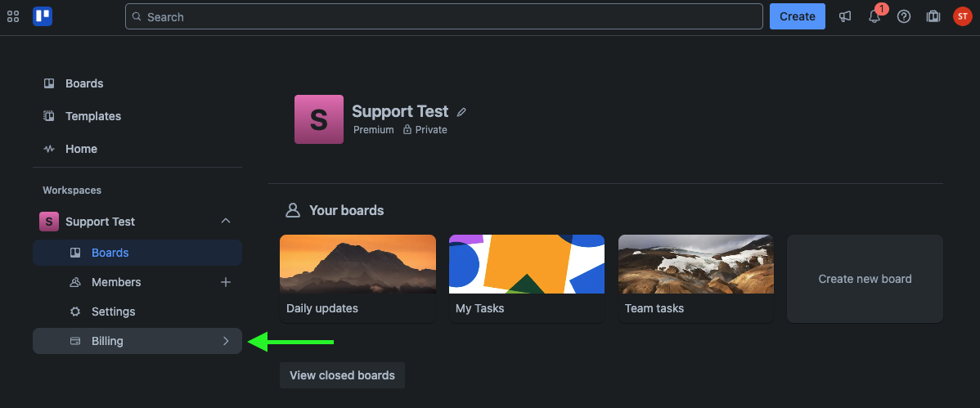Image resolution: width=980 pixels, height=408 pixels.
Task: Open the help question mark icon
Action: pyautogui.click(x=904, y=17)
